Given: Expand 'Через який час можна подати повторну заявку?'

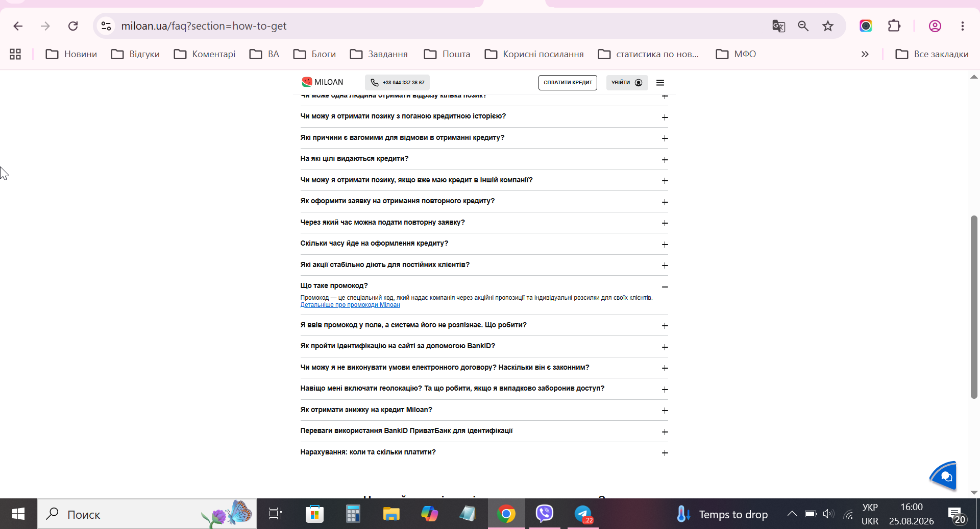Looking at the screenshot, I should coord(484,223).
